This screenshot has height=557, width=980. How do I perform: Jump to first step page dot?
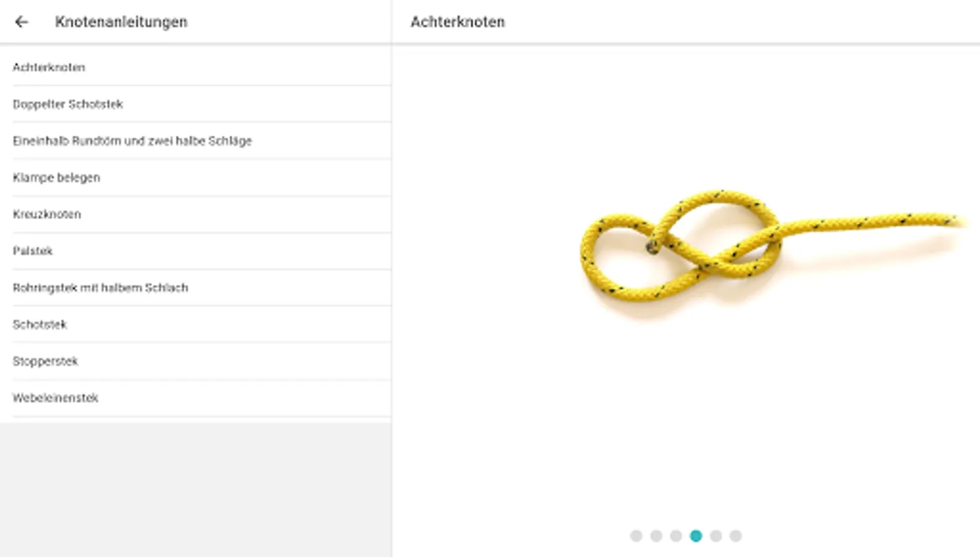(636, 536)
